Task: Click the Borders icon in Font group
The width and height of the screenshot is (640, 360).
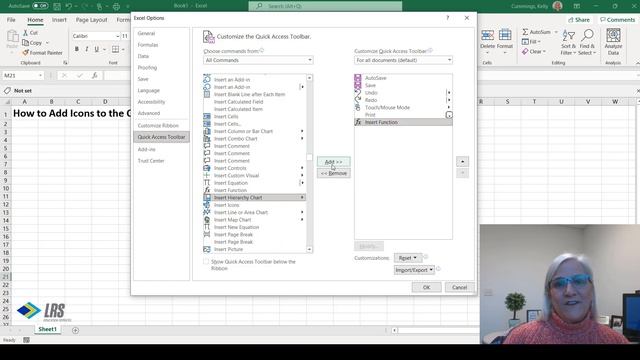Action: coord(116,49)
